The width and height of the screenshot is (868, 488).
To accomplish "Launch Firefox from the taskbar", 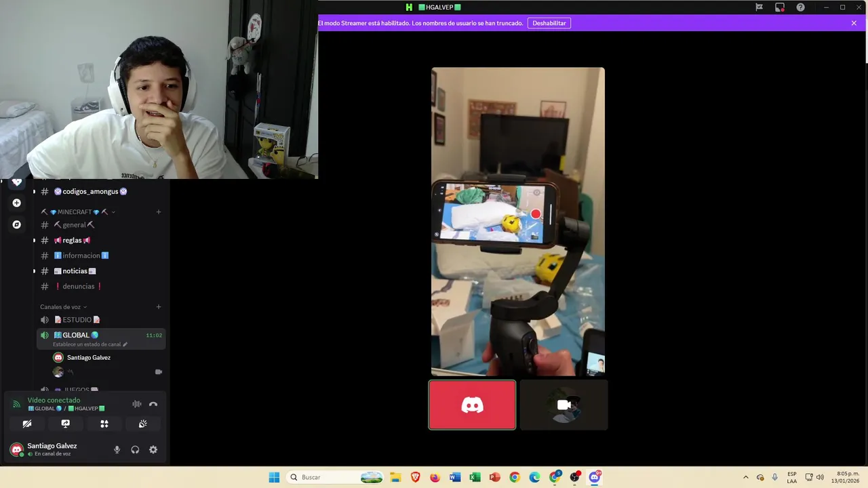I will click(435, 477).
